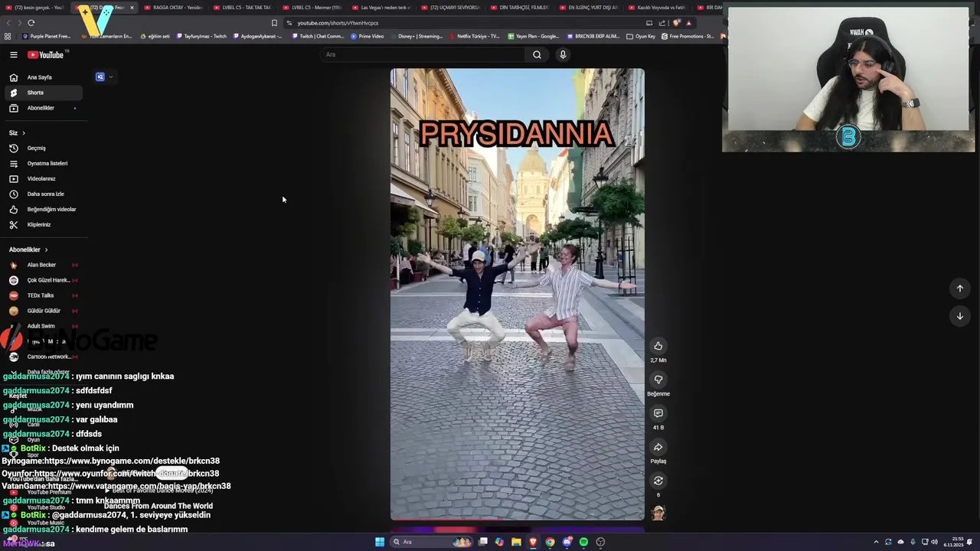Switch to LVBEL C5 - Mermer tab
This screenshot has height=551, width=980.
(310, 8)
